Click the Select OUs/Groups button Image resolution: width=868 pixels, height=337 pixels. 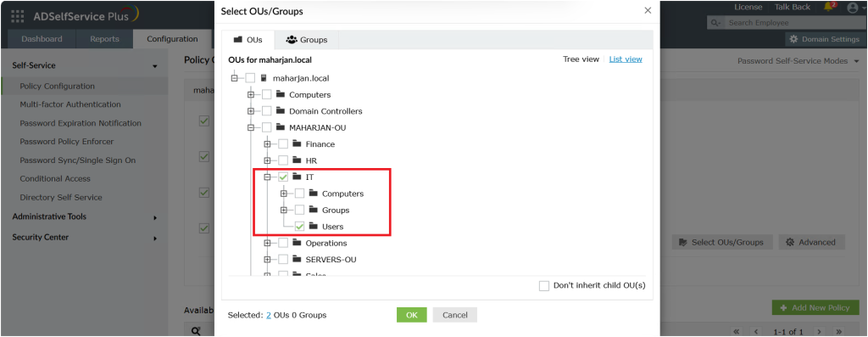[722, 242]
